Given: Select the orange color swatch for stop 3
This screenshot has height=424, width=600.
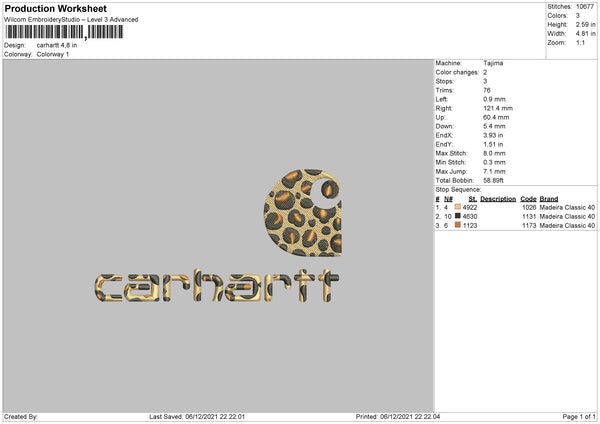Looking at the screenshot, I should 457,226.
